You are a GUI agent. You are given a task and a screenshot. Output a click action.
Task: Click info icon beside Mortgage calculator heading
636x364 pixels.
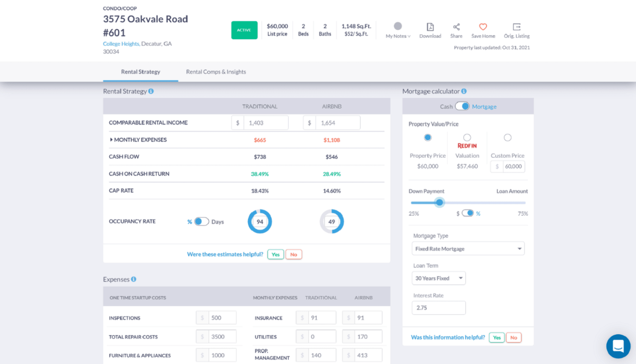pos(464,91)
